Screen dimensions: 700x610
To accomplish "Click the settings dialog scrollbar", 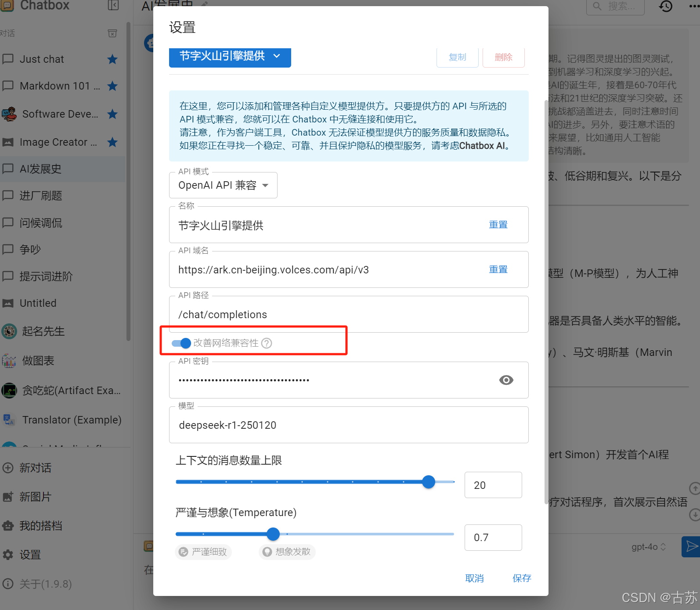I will 546,302.
